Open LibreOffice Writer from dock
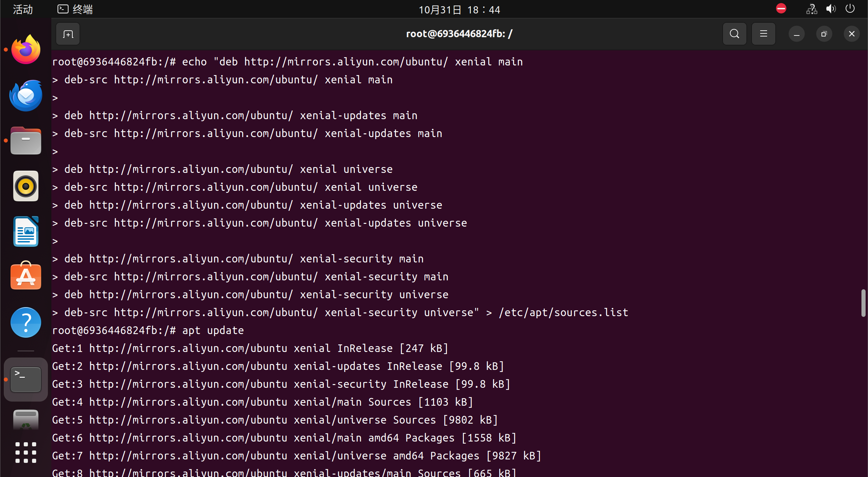 point(26,232)
